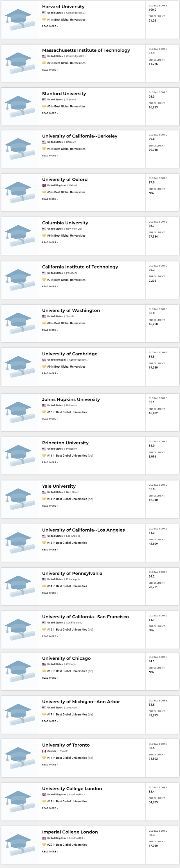Viewport: 180px width, 868px height.
Task: Click Read More under Princeton University
Action: [50, 462]
